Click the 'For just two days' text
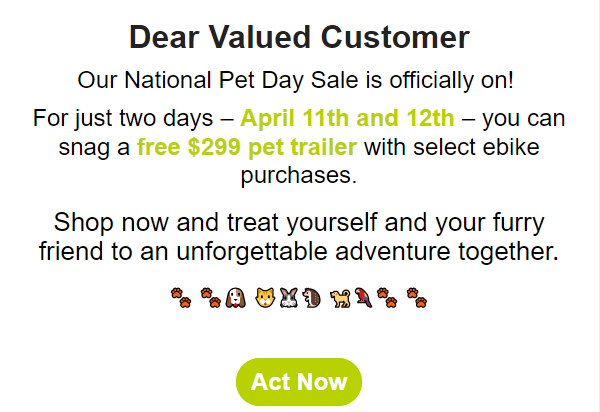Screen dimensions: 600x412 point(123,118)
